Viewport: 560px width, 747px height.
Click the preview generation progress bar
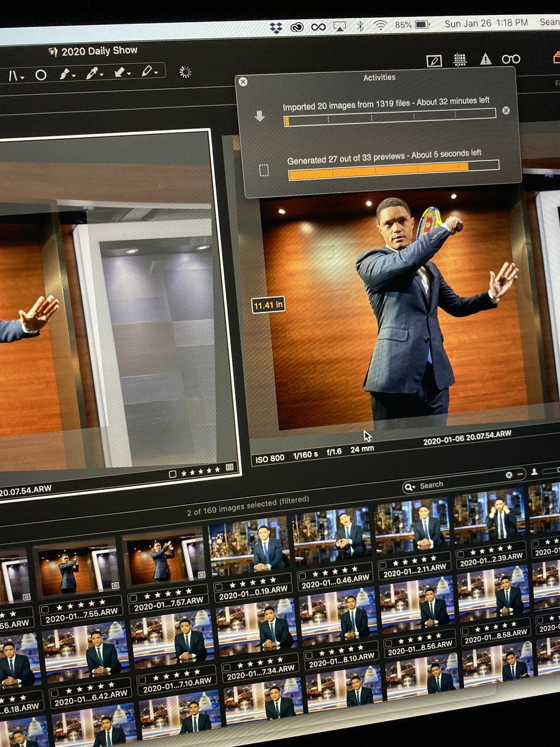(393, 170)
